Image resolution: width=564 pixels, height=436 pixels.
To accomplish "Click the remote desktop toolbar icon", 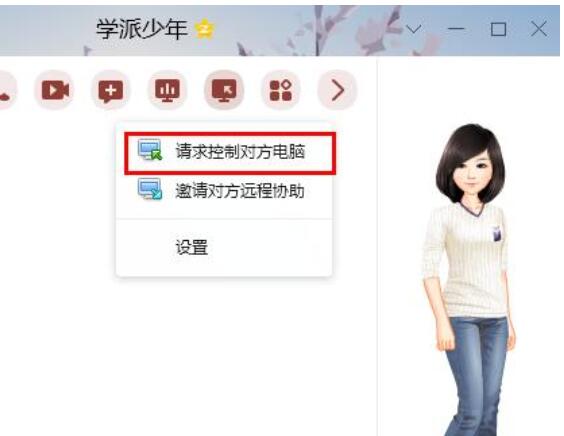I will click(224, 90).
